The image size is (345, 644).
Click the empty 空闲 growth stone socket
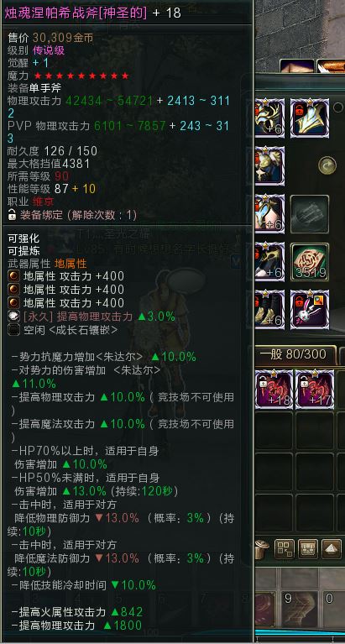coord(13,330)
